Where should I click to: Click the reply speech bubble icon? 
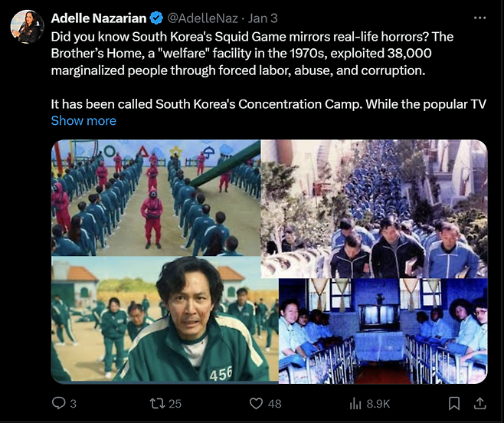(x=58, y=403)
